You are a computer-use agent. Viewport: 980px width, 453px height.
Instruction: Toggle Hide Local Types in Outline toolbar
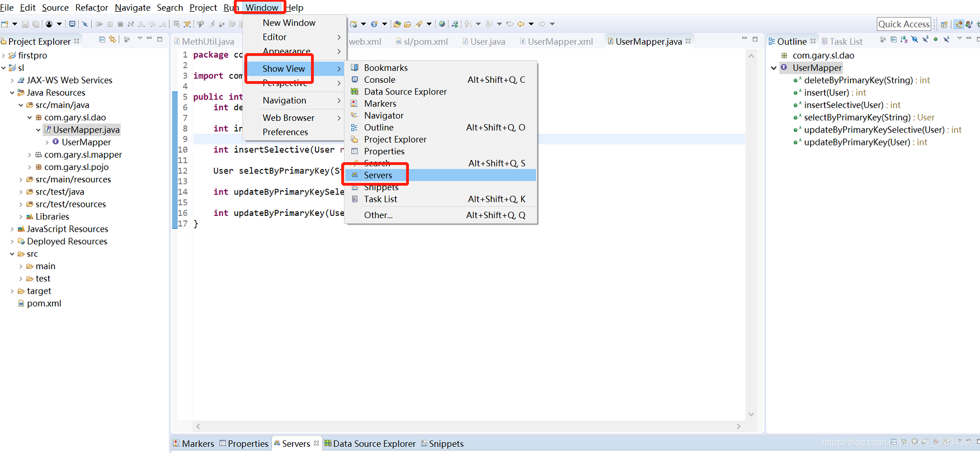coord(946,39)
